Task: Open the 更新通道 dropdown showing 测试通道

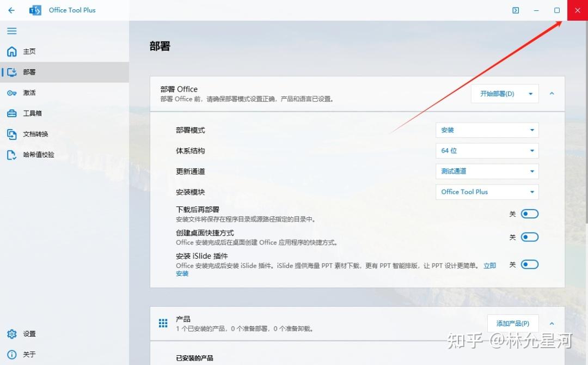Action: coord(487,171)
